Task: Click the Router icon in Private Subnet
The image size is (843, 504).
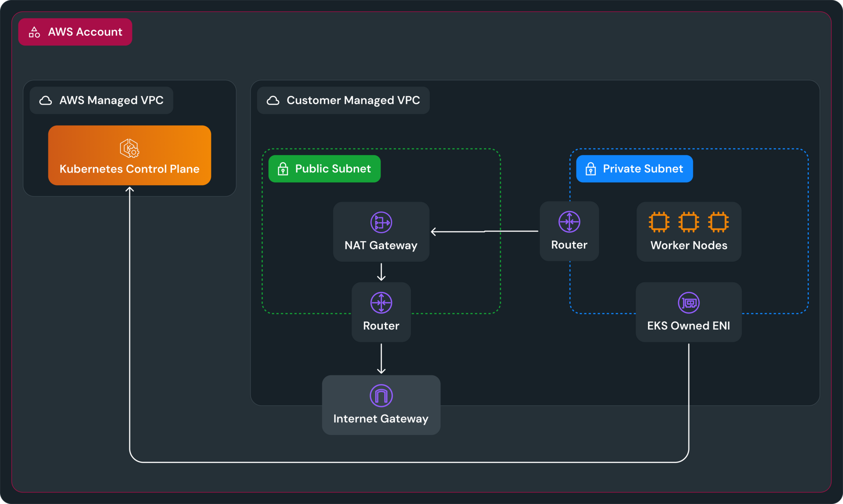Action: (x=569, y=222)
